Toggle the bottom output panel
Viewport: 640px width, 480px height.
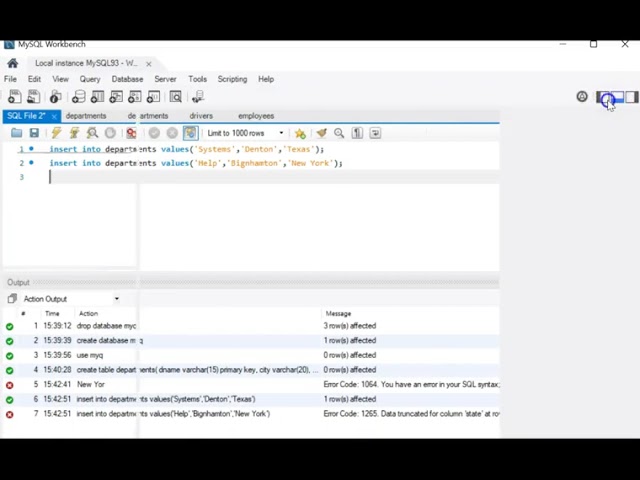tap(617, 97)
